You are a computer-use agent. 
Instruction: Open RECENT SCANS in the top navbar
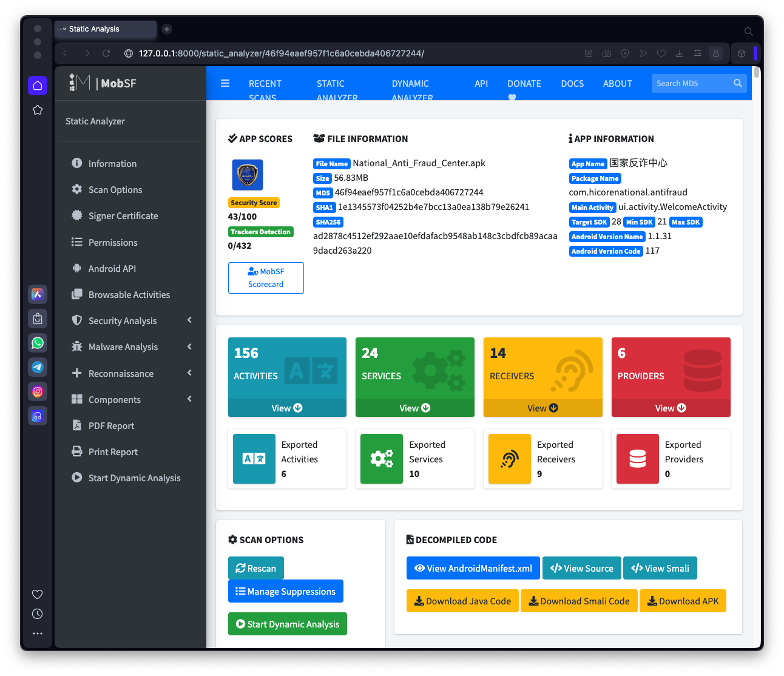[265, 90]
